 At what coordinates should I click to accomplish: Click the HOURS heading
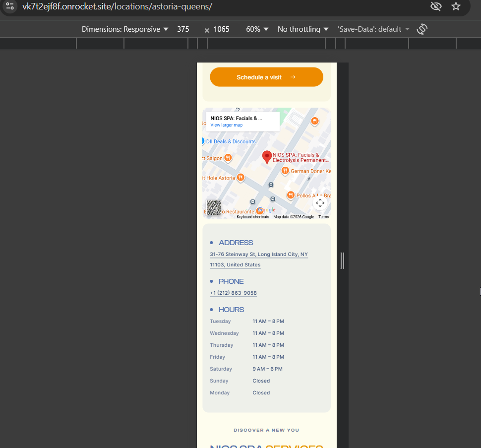(231, 310)
